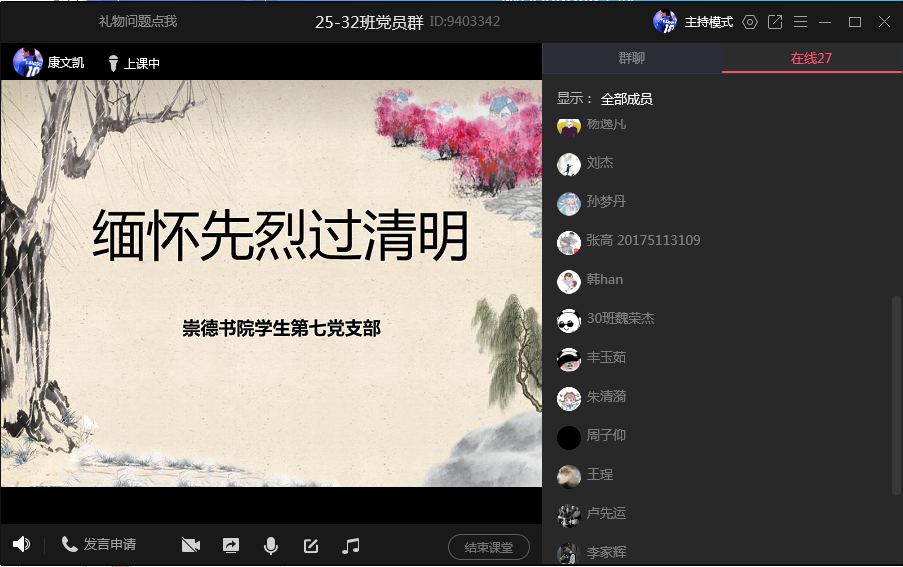
Task: Click the speaker volume icon
Action: (x=21, y=545)
